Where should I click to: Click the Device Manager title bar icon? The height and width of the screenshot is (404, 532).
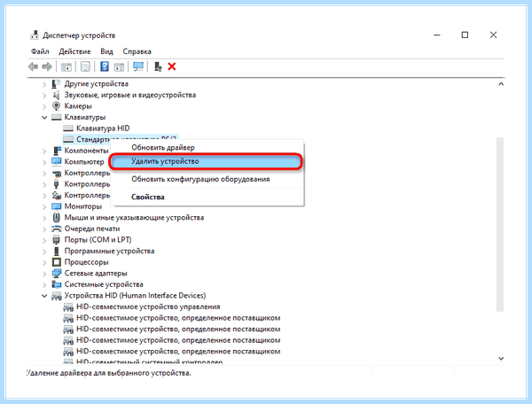pyautogui.click(x=35, y=35)
